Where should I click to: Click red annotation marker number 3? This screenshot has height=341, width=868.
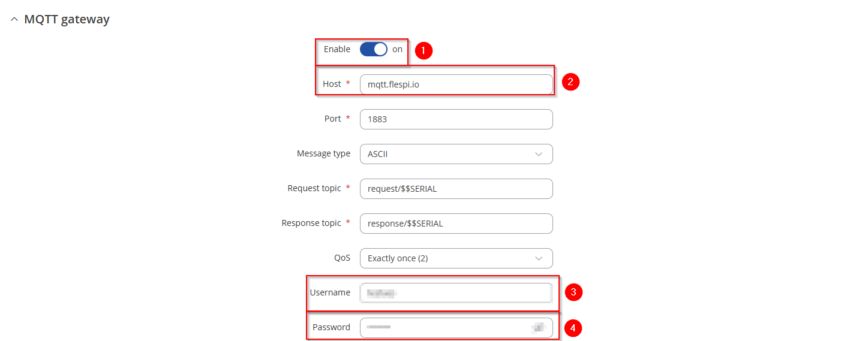573,292
